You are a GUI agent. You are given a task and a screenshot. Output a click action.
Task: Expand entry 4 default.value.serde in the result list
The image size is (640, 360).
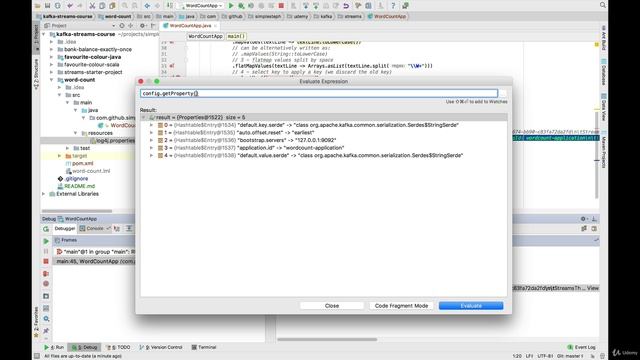(x=151, y=156)
